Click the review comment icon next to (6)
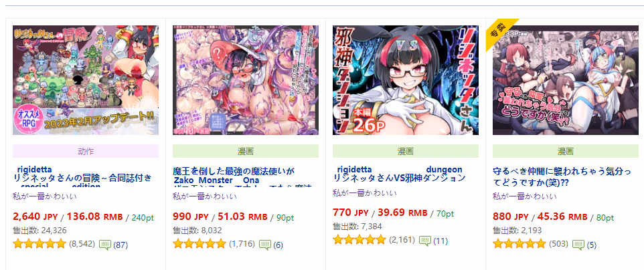 [265, 245]
